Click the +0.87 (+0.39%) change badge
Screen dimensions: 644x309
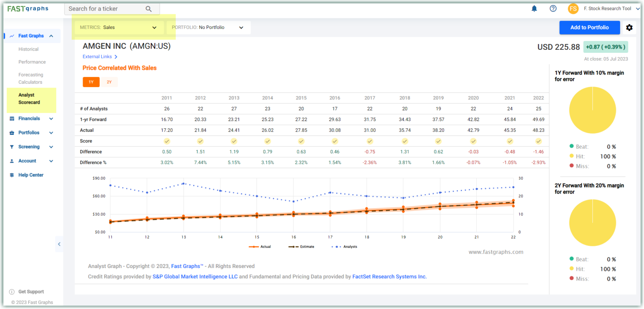pos(605,47)
